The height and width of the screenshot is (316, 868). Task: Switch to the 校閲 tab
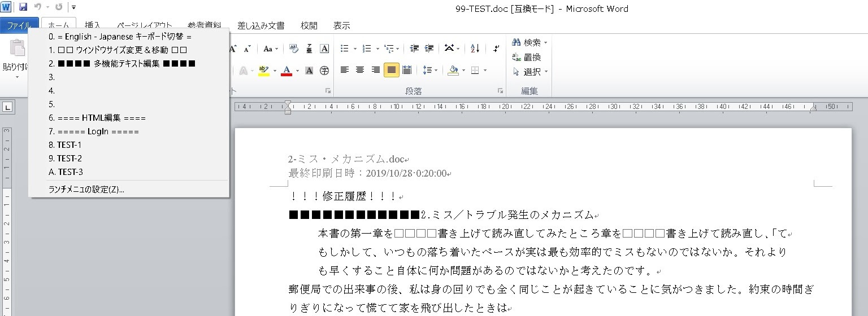tap(309, 25)
